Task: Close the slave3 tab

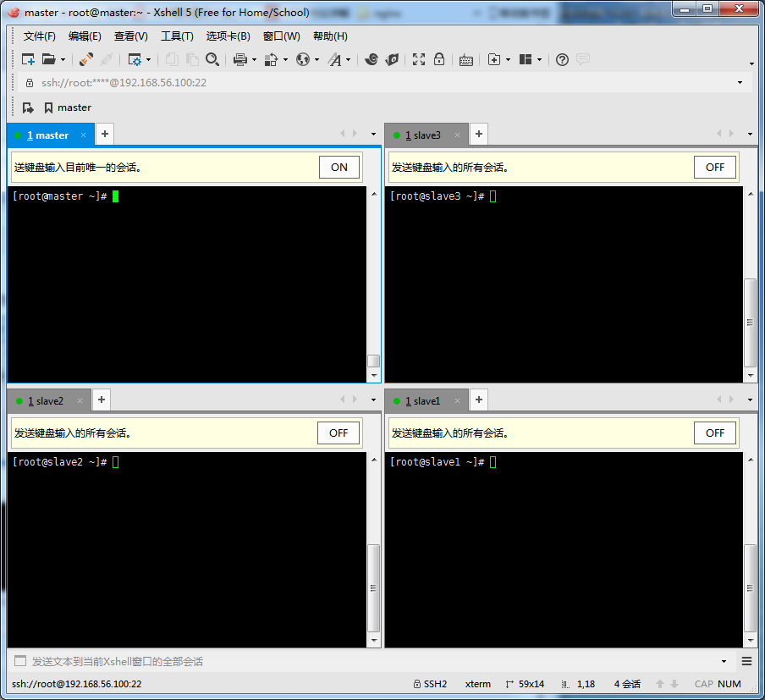Action: coord(457,135)
